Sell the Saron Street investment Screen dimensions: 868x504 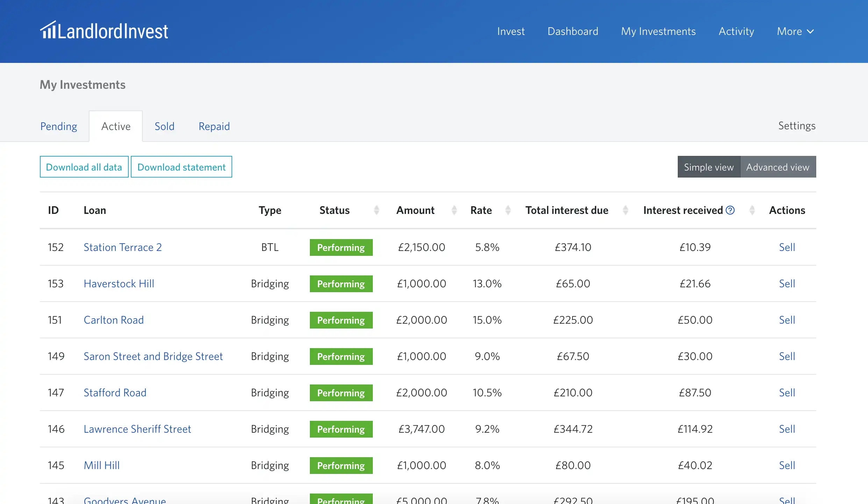787,356
